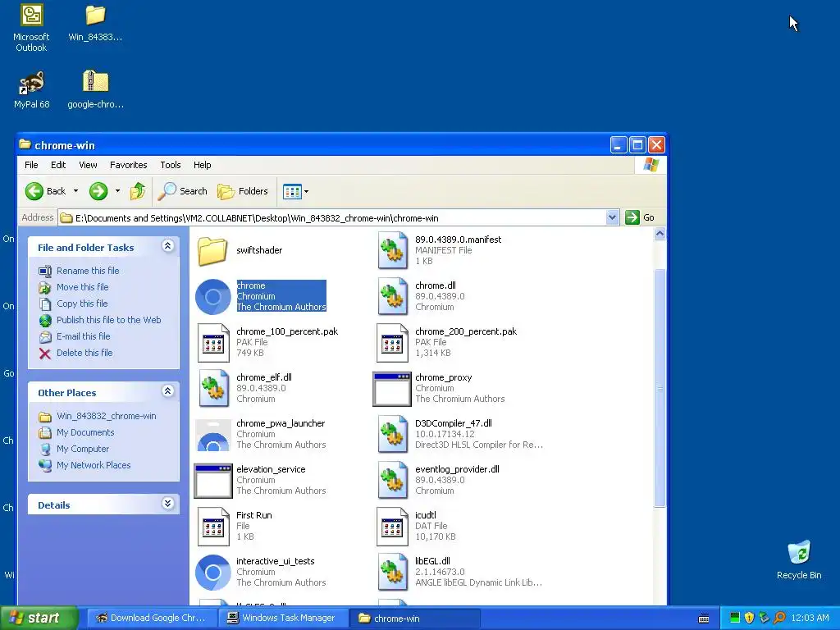840x630 pixels.
Task: Click the green Forward arrow icon
Action: pyautogui.click(x=98, y=191)
